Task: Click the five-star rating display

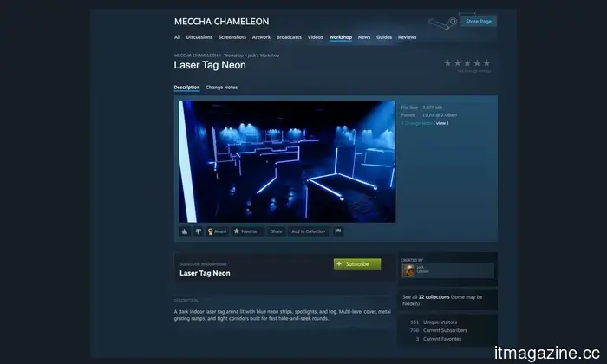Action: (467, 63)
